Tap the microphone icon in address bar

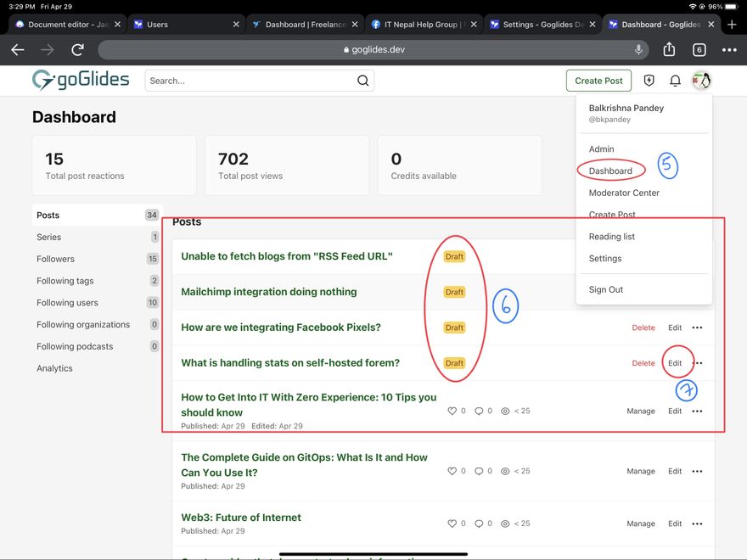click(x=638, y=50)
